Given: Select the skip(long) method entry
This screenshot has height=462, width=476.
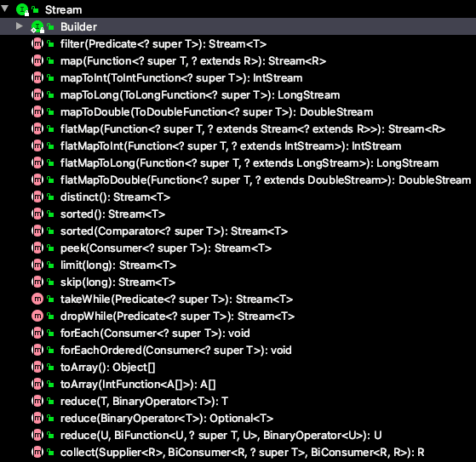Looking at the screenshot, I should [x=118, y=282].
